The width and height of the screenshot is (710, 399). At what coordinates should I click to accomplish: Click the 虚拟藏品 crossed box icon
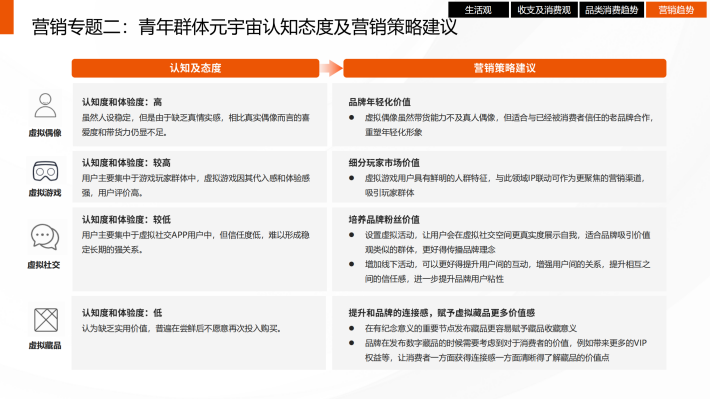(46, 320)
